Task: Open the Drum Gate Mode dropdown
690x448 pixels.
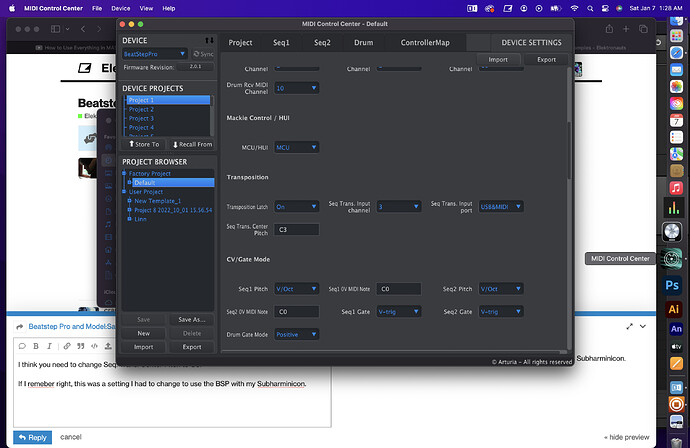Action: click(296, 335)
